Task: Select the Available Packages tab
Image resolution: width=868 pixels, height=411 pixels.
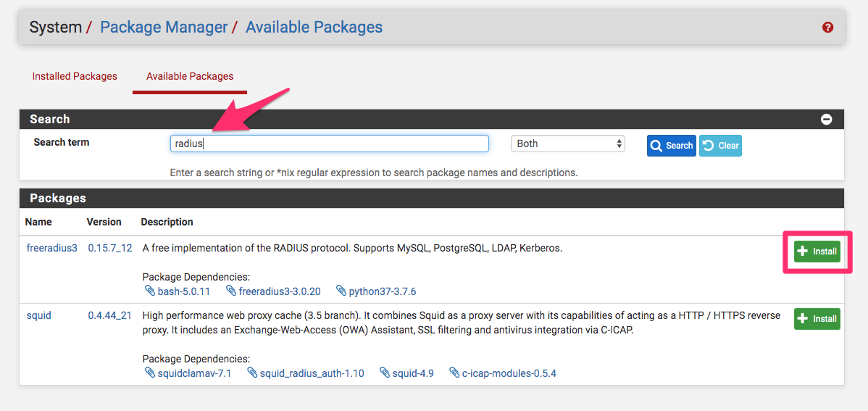Action: 190,76
